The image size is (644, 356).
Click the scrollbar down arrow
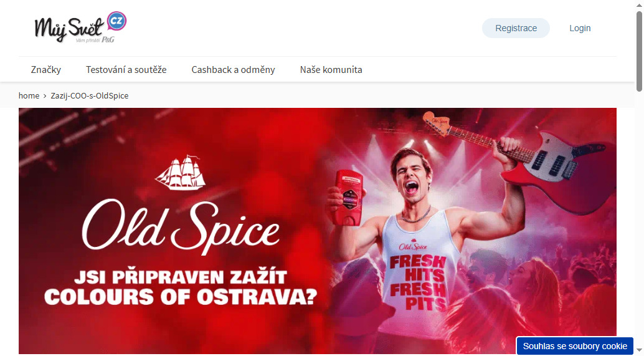[x=639, y=350]
